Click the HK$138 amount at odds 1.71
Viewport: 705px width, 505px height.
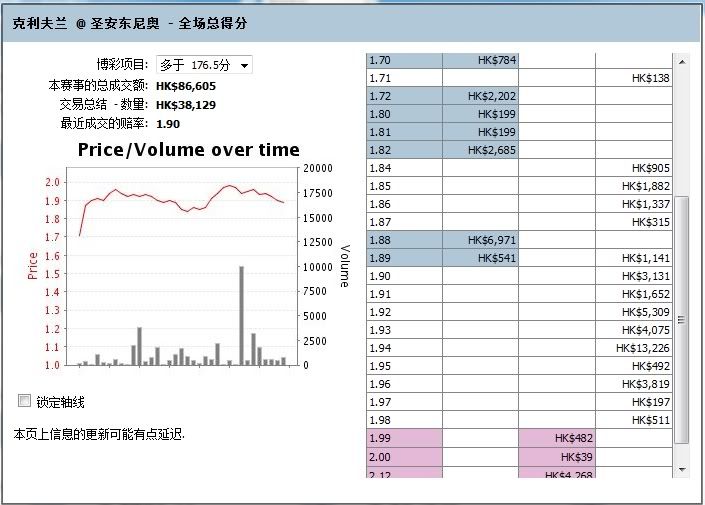[x=634, y=78]
